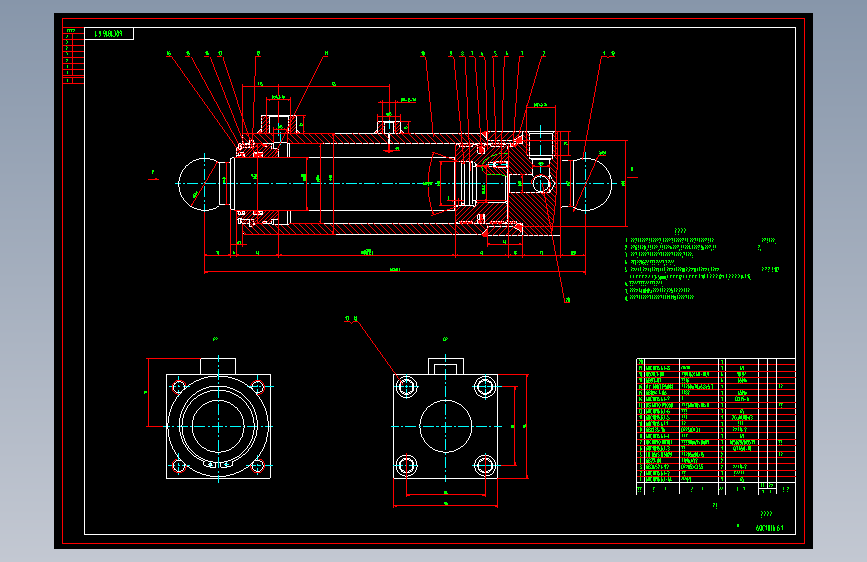Click the drawing number text at the bottom-right of the title block
The width and height of the screenshot is (867, 562).
tap(769, 528)
